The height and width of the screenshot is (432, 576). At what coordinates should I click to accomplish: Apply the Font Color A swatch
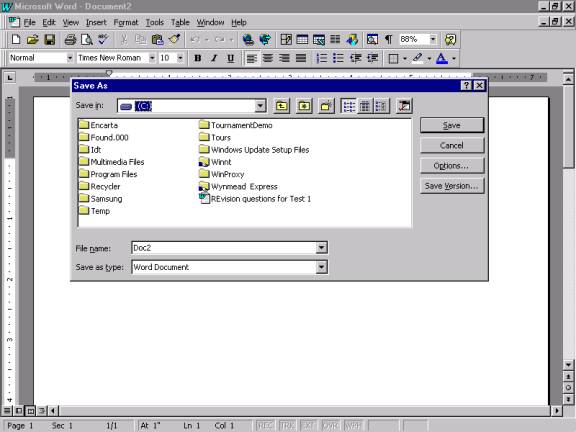point(442,58)
